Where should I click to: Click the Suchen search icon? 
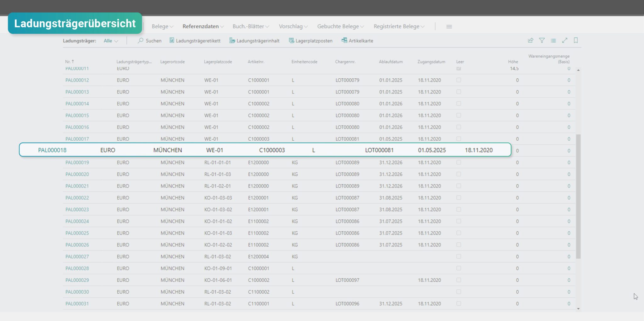click(x=141, y=41)
